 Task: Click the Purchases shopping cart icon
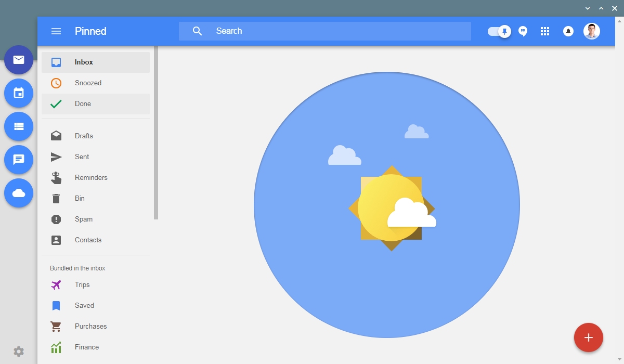point(56,327)
